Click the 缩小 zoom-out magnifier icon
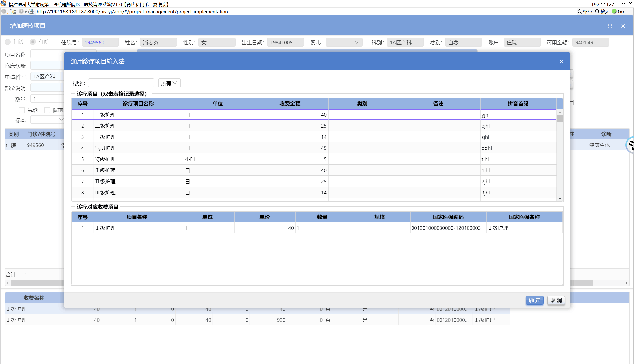634x364 pixels. [579, 11]
